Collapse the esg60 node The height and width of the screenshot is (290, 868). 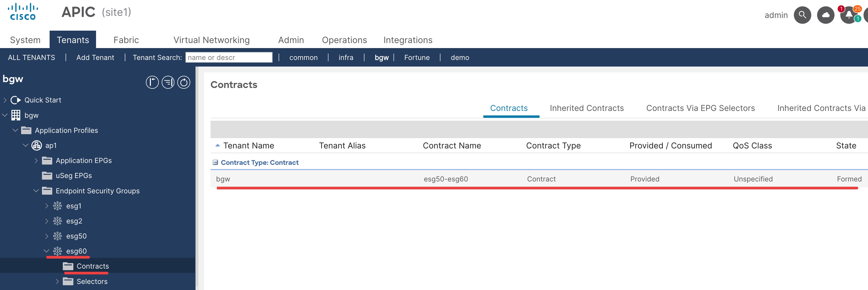click(46, 251)
